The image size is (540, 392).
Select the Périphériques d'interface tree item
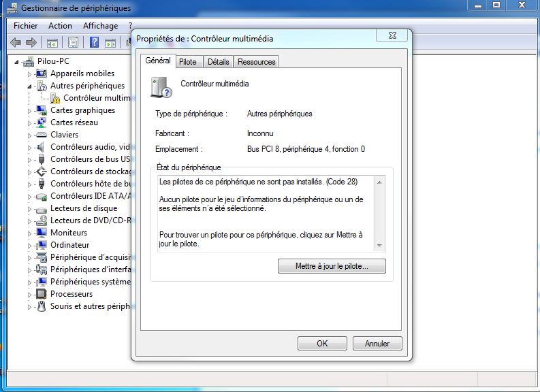(91, 269)
